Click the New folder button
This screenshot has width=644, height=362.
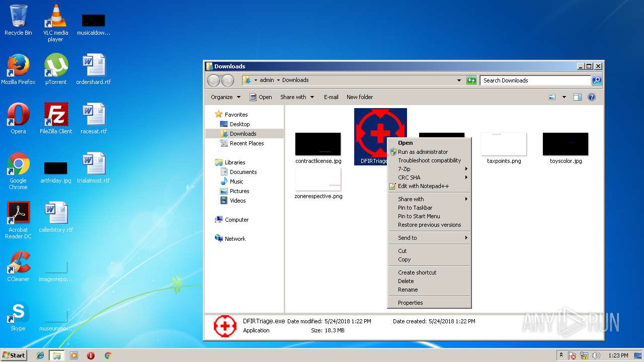(360, 97)
